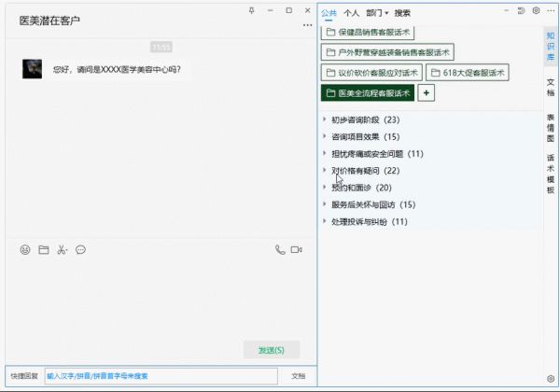Start a video call with camera icon

coord(297,249)
